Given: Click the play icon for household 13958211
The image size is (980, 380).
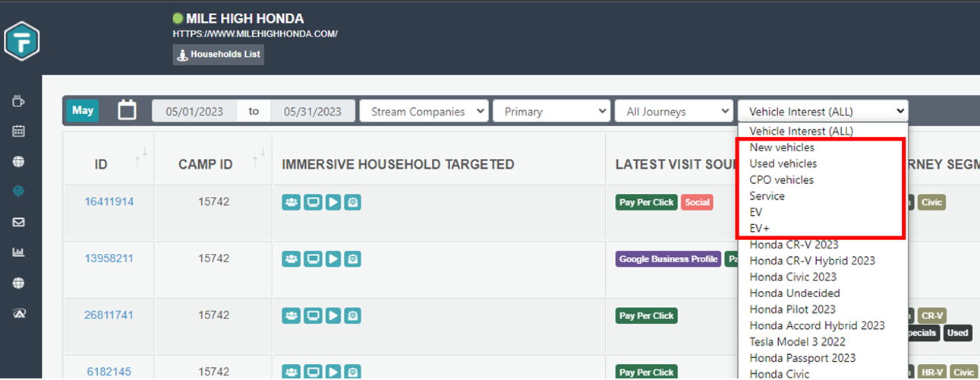Looking at the screenshot, I should coord(332,259).
